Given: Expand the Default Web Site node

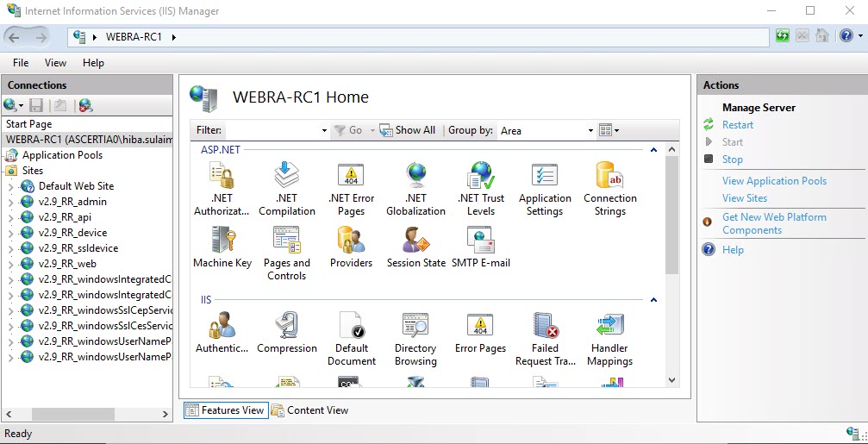Looking at the screenshot, I should point(10,186).
